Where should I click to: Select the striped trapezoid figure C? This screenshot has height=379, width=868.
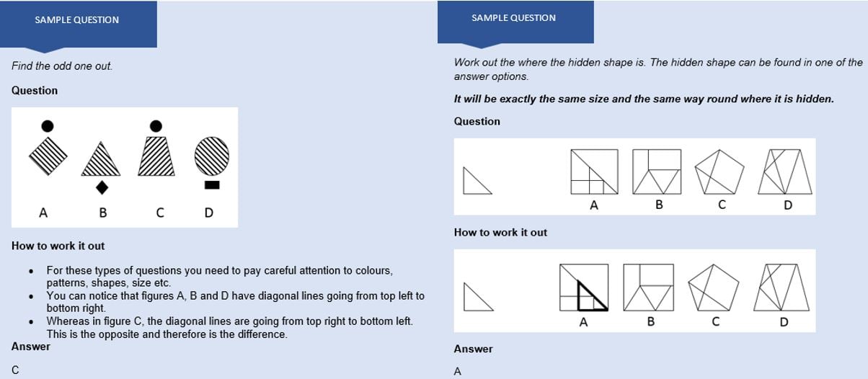tap(156, 156)
